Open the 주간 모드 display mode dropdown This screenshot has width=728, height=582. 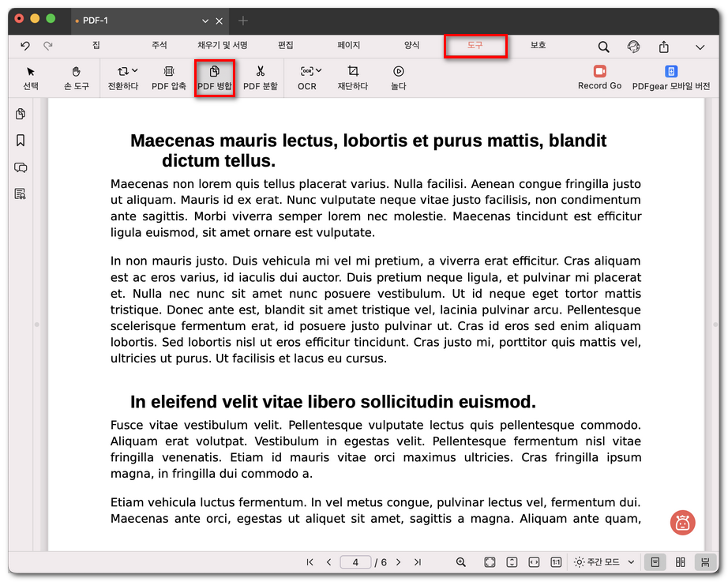click(604, 562)
